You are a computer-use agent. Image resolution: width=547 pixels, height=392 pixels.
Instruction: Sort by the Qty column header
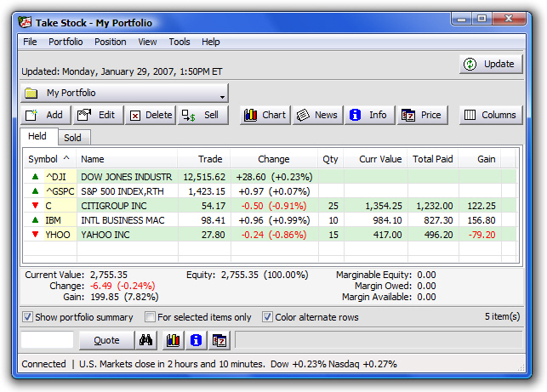coord(331,159)
